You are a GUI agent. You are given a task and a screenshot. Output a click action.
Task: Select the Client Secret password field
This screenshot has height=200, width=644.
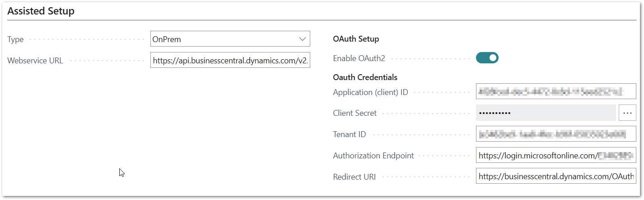[x=546, y=113]
